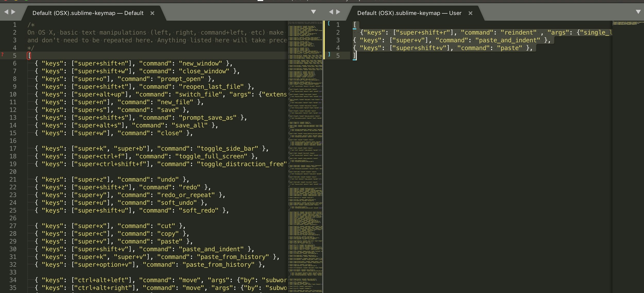Image resolution: width=644 pixels, height=293 pixels.
Task: Click closing bracket on line 5 right pane
Action: pos(354,55)
